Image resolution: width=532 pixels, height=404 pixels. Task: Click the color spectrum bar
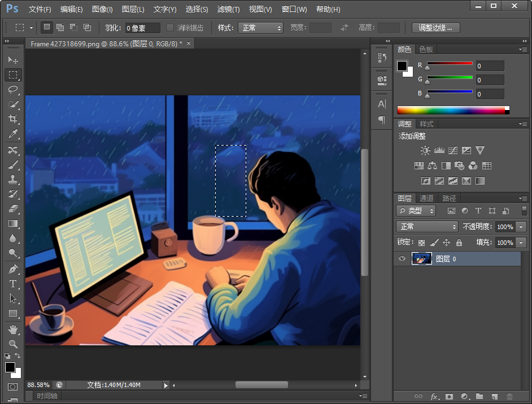[452, 111]
